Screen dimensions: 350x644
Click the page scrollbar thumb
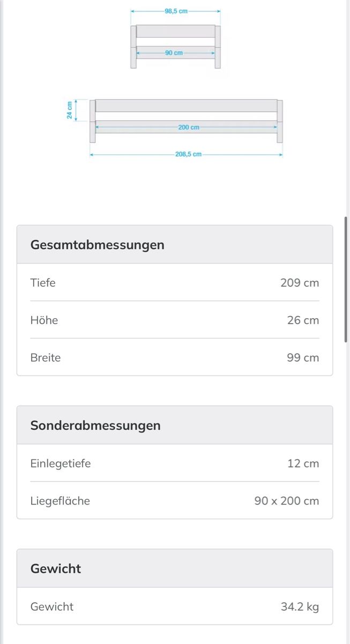[347, 279]
